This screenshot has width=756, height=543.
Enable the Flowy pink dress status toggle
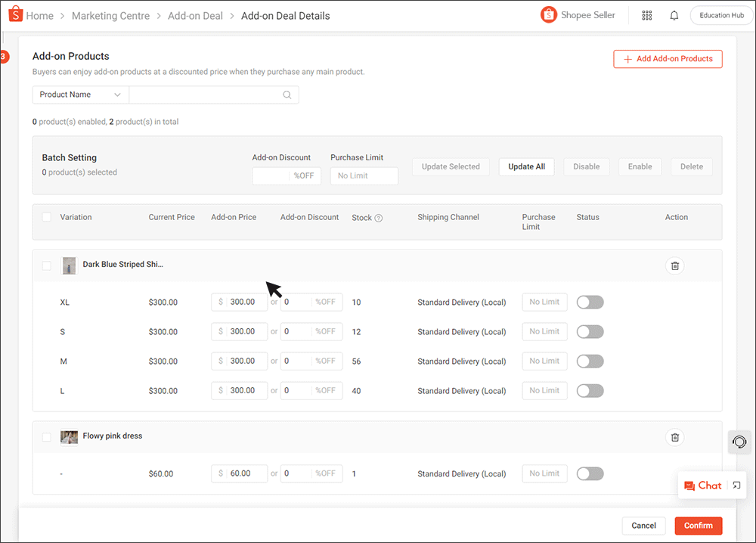[590, 473]
